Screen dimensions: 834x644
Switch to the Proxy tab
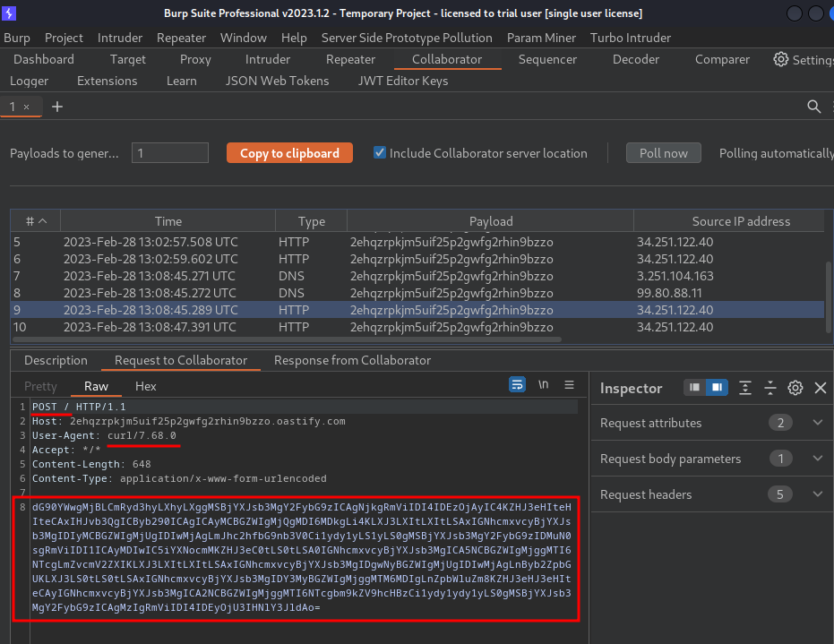pyautogui.click(x=195, y=59)
